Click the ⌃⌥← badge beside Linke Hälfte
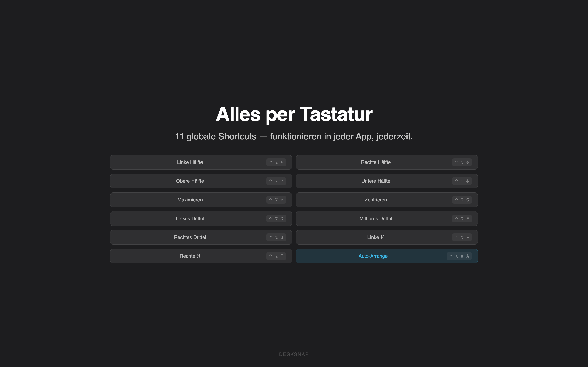588x367 pixels. coord(276,162)
